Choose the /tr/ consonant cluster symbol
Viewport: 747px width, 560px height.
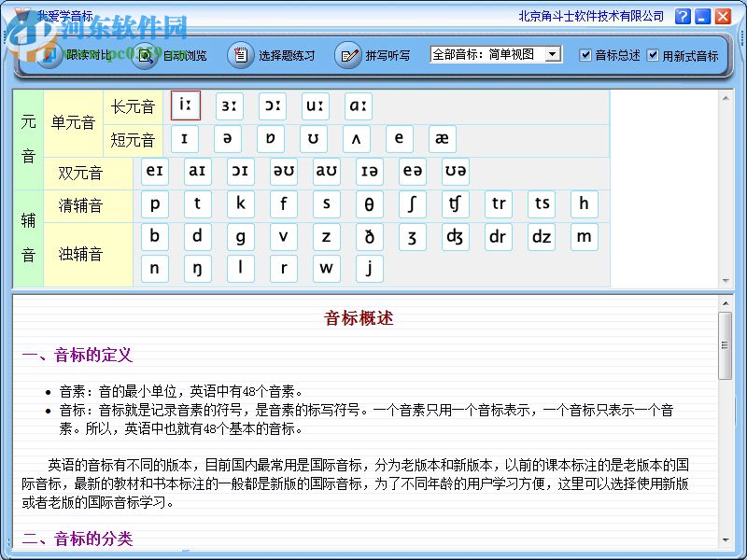[498, 204]
